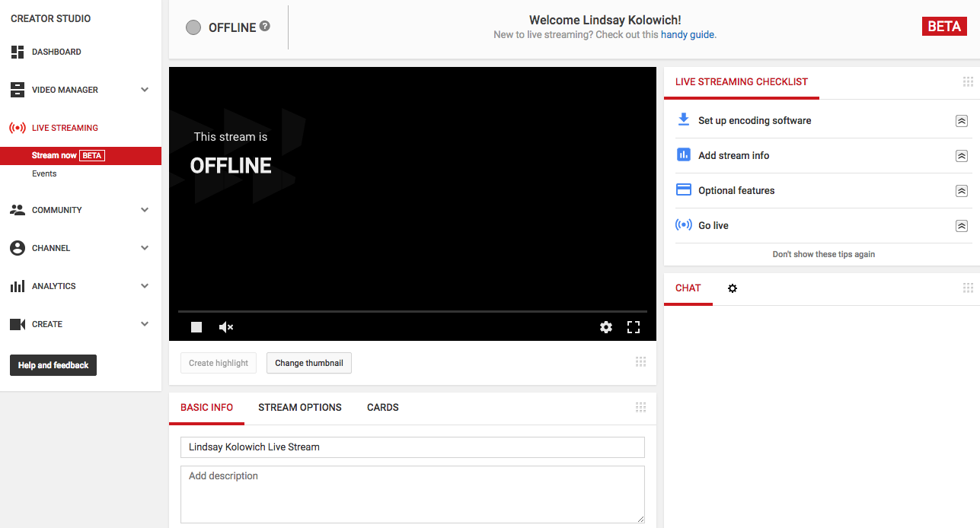Viewport: 980px width, 528px height.
Task: Click the Dashboard grid icon
Action: click(x=18, y=52)
